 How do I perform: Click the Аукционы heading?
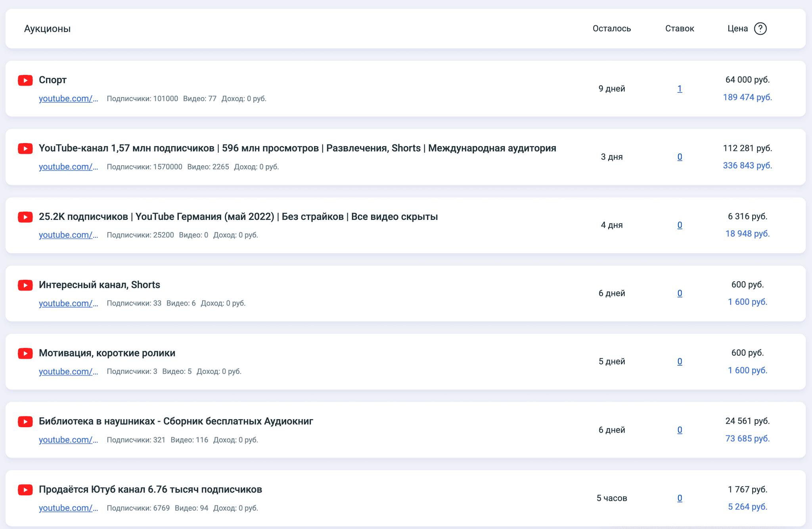(x=47, y=29)
